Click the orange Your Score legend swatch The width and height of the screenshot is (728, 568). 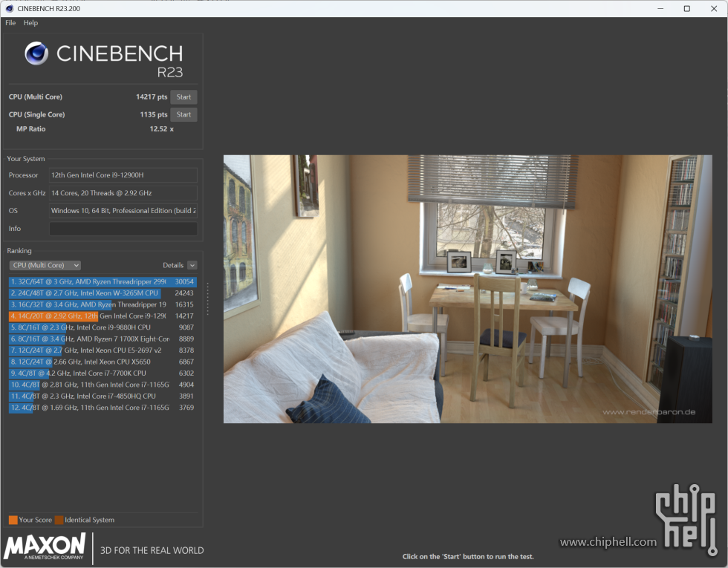pos(13,520)
